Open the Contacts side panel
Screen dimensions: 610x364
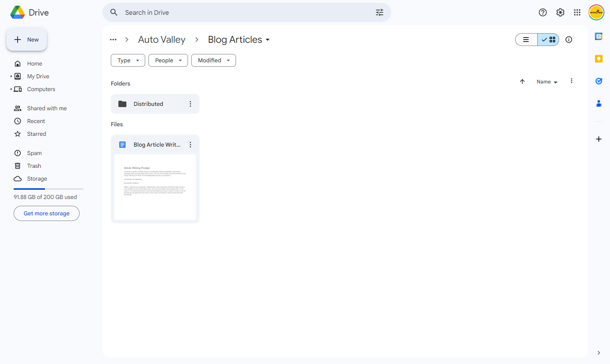tap(598, 103)
